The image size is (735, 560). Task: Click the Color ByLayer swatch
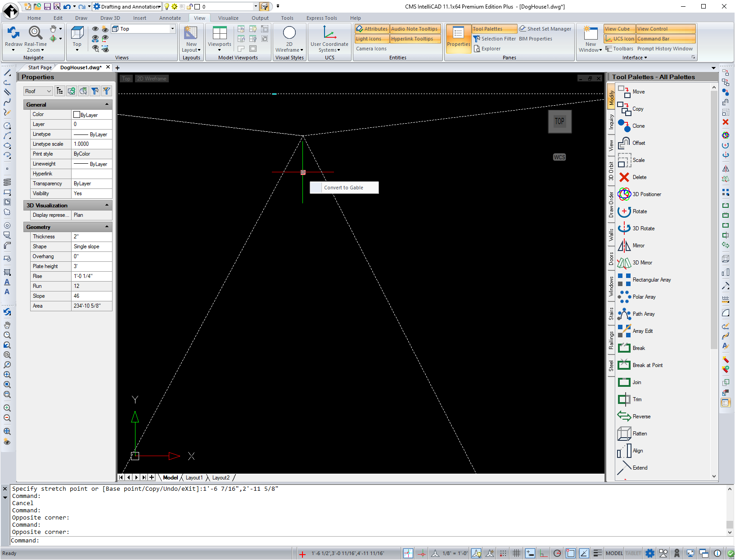[77, 115]
